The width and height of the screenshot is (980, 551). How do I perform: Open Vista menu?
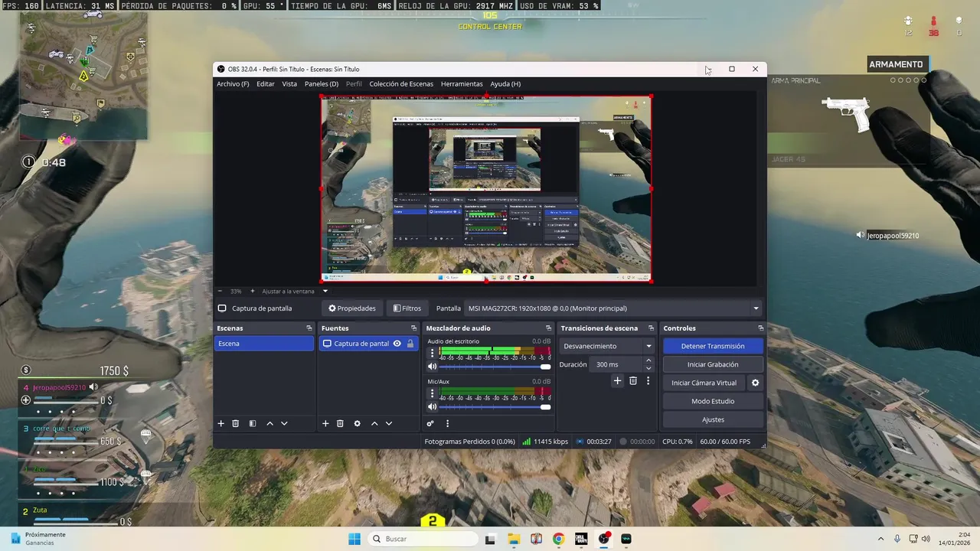pyautogui.click(x=289, y=84)
